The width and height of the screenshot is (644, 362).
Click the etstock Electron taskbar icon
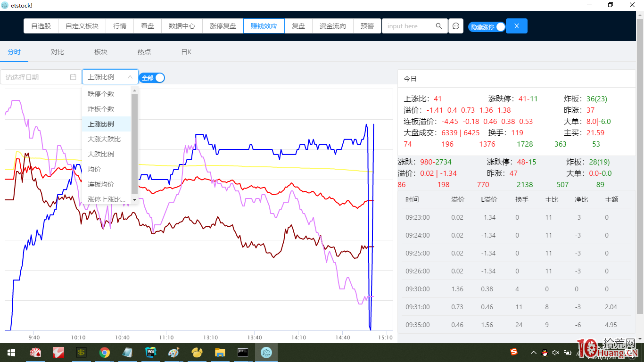tap(266, 353)
